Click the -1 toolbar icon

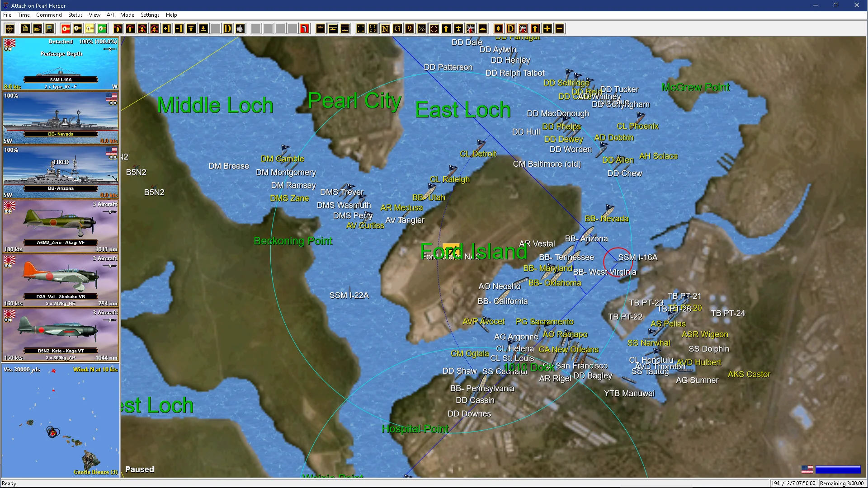(179, 29)
